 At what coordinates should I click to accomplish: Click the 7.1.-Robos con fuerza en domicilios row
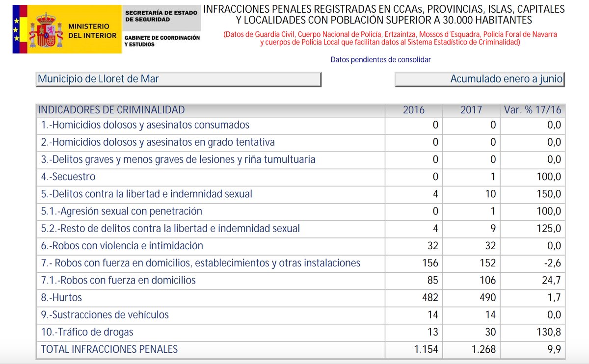click(x=300, y=281)
